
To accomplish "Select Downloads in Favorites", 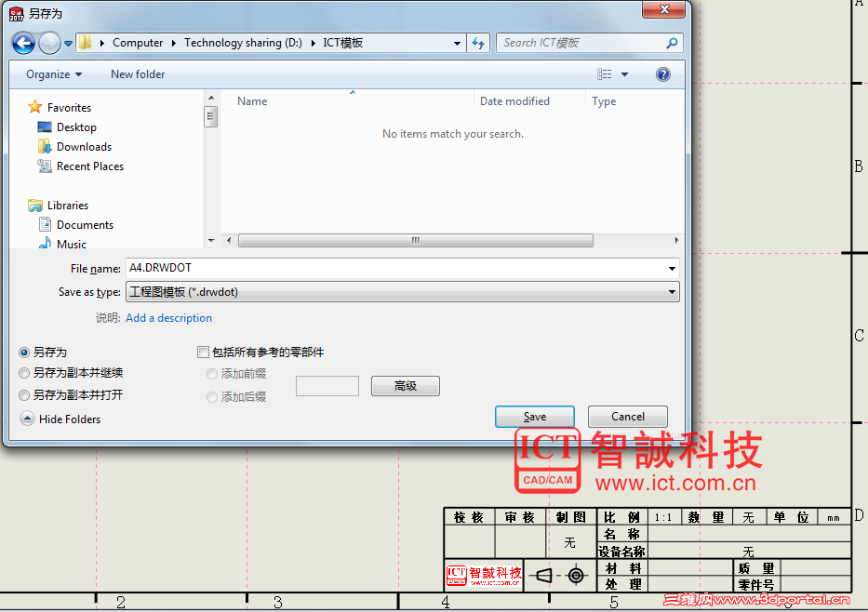I will pyautogui.click(x=84, y=147).
